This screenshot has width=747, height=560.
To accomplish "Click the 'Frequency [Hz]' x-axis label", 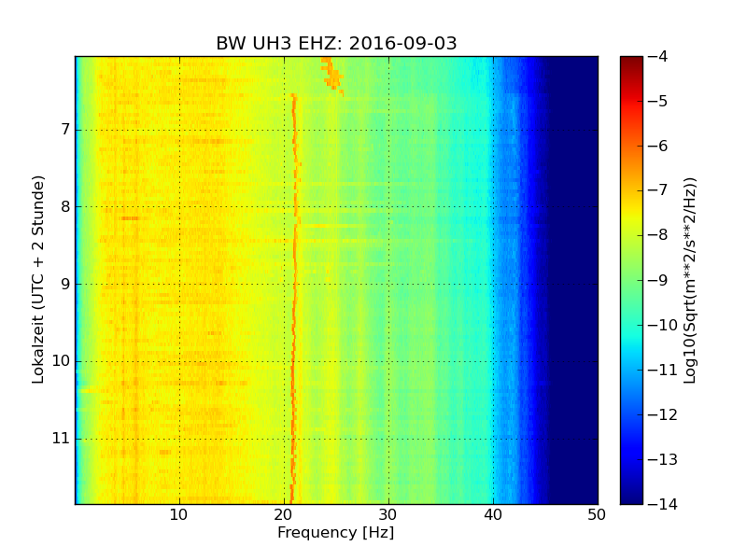I will [336, 532].
